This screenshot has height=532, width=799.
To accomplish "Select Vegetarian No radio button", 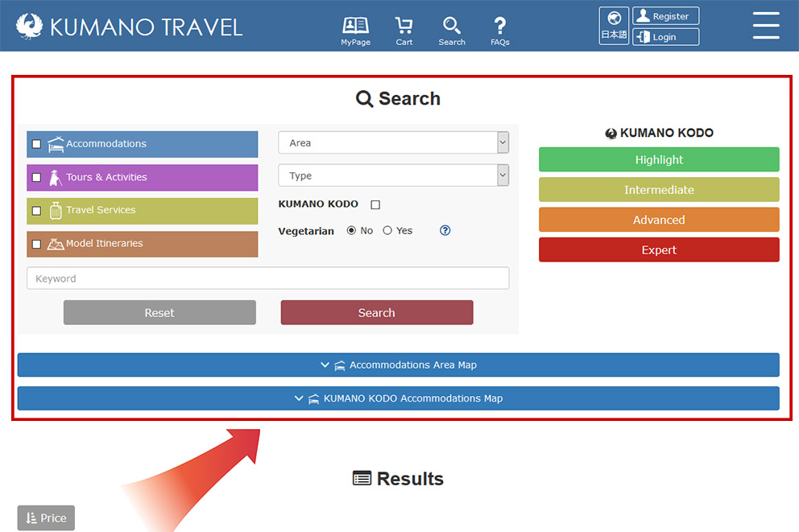I will click(x=351, y=231).
